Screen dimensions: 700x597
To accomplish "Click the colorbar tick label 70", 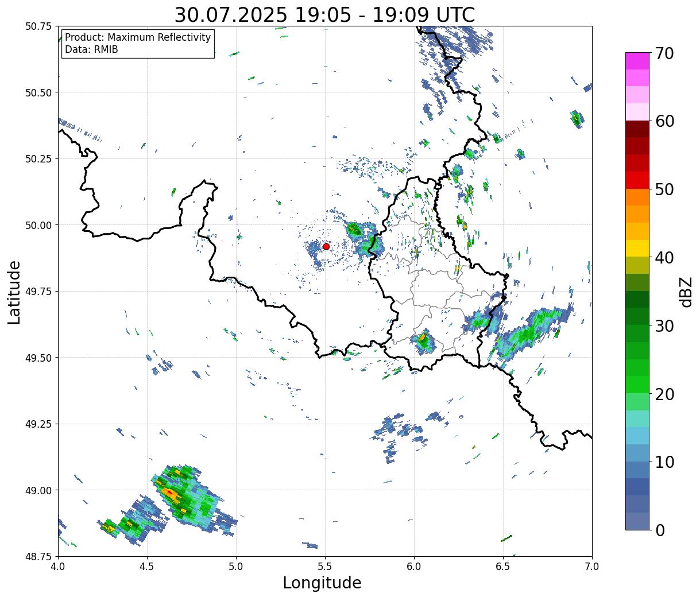I will tap(664, 53).
